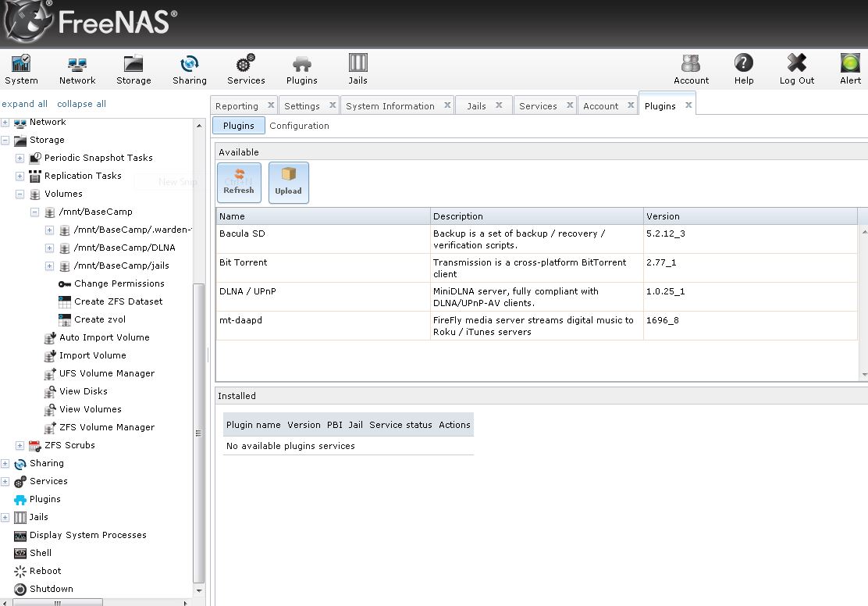Click Shutdown in sidebar tree
This screenshot has width=868, height=606.
[51, 589]
